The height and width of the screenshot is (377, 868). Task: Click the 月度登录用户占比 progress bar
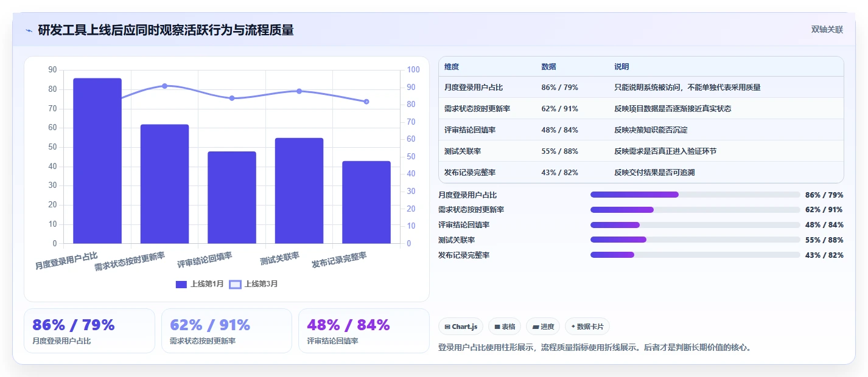pos(695,195)
